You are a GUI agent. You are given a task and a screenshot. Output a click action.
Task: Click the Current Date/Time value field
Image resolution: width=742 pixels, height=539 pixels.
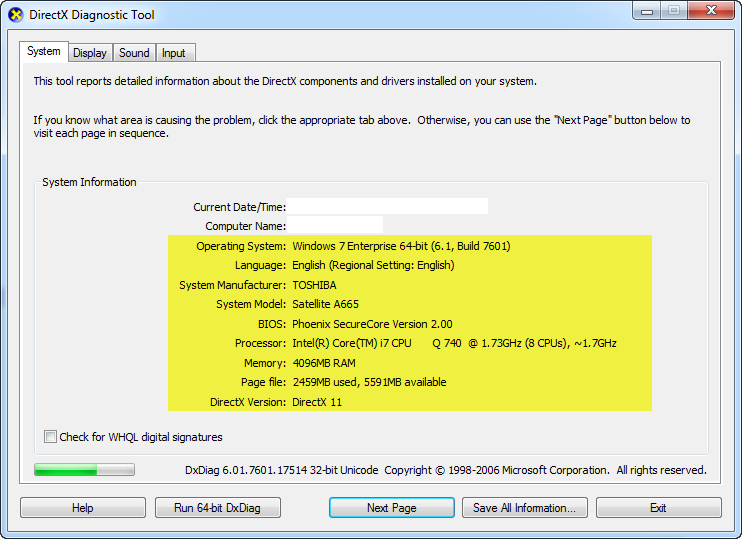387,206
